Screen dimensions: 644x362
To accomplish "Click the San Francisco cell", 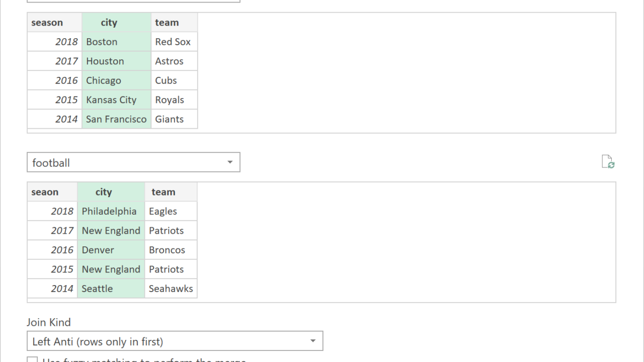I will tap(116, 119).
